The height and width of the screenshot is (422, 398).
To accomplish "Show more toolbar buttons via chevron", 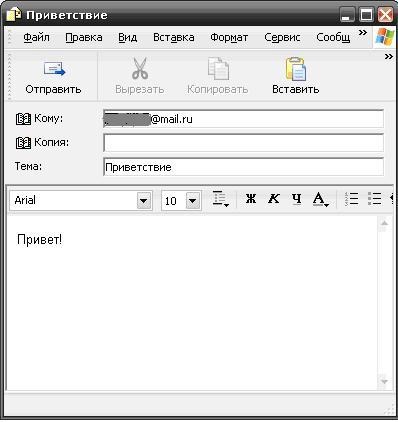I will (x=389, y=57).
